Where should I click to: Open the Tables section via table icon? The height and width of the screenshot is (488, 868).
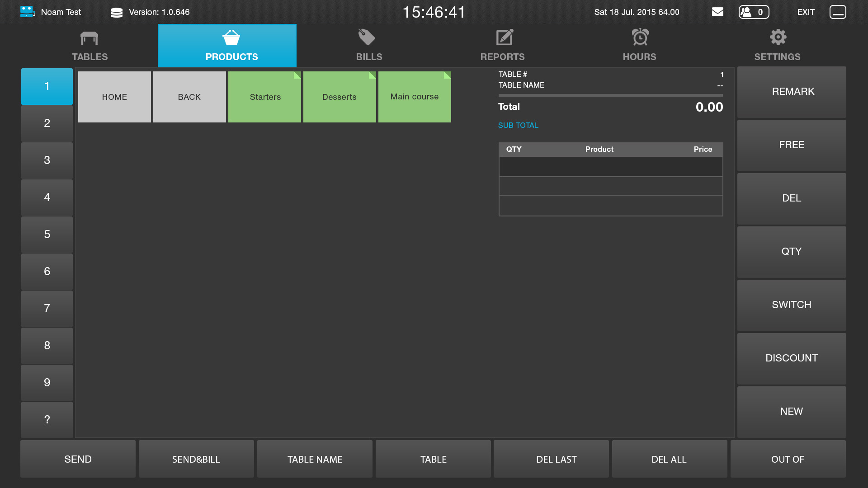(89, 38)
